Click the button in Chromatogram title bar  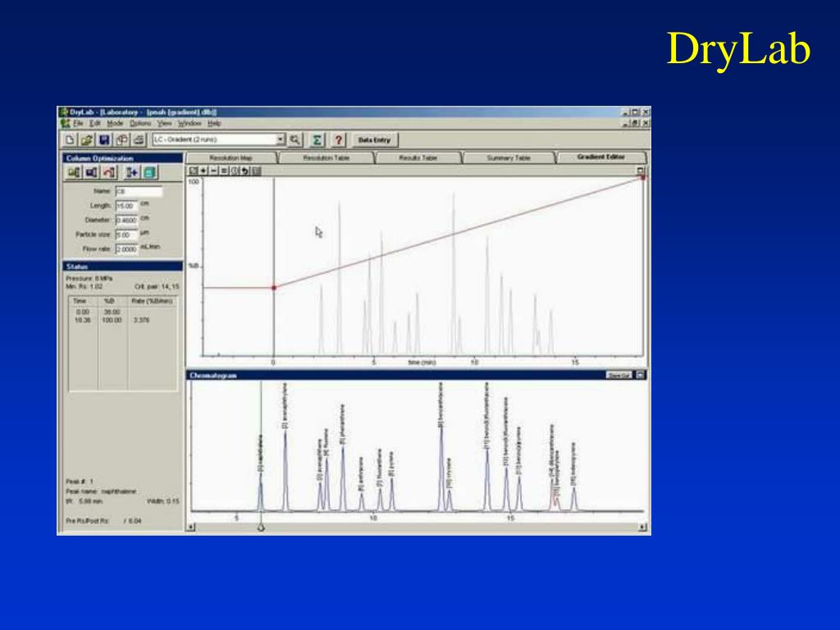coord(619,375)
